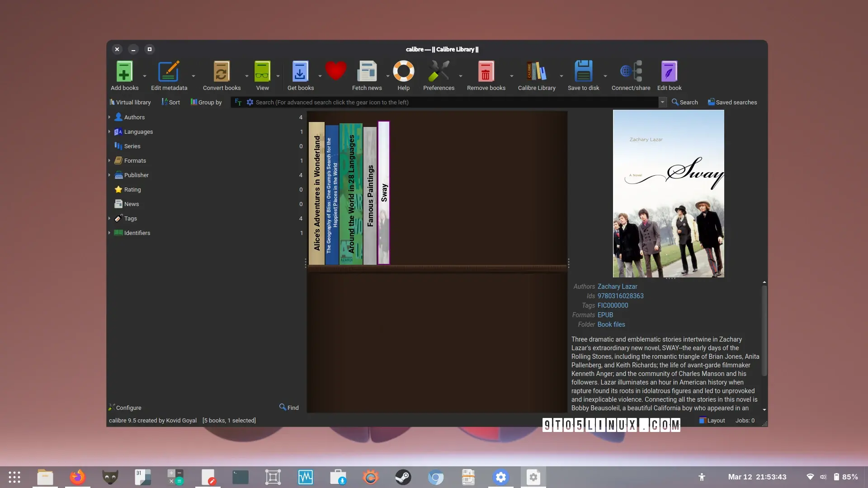The image size is (868, 488).
Task: Open the Layout panel toggles
Action: [x=712, y=420]
